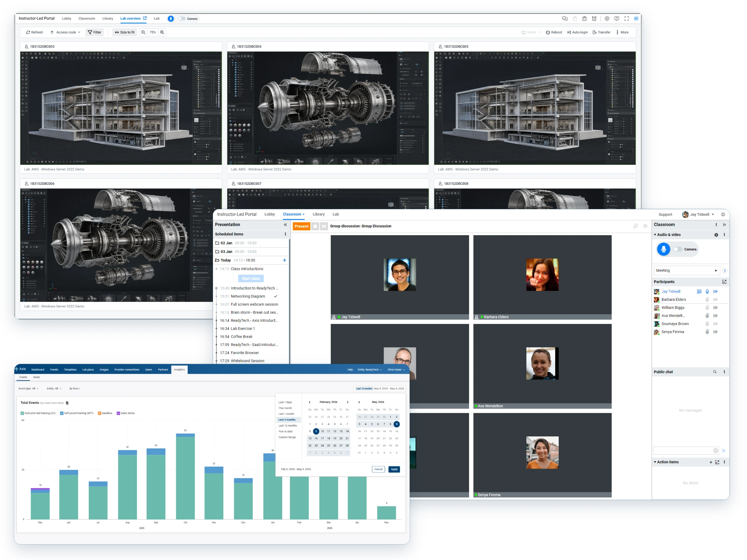Expand Participants panel icon
The image size is (747, 560).
point(724,282)
